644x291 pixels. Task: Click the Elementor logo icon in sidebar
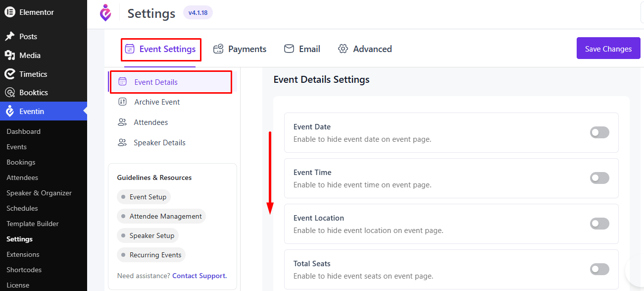point(10,12)
